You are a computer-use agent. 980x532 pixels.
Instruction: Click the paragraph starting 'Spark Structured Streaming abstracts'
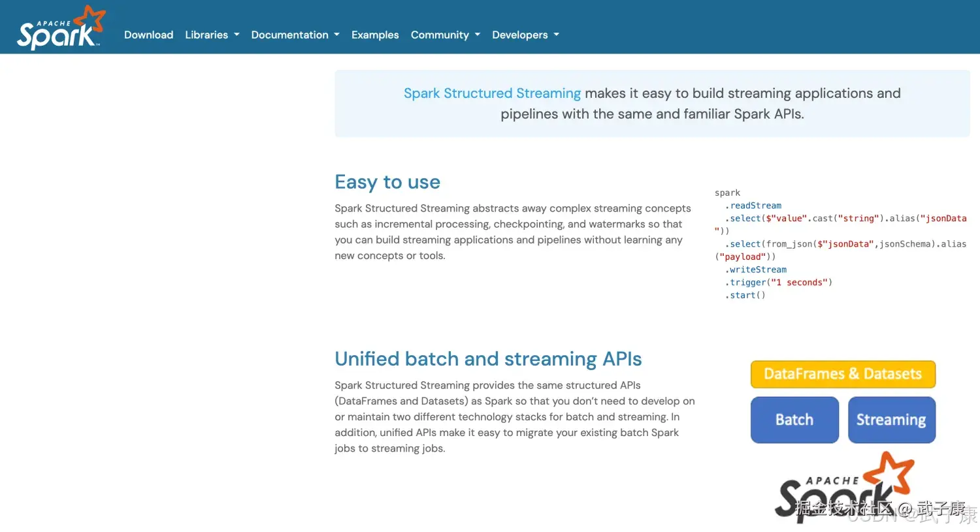tap(513, 232)
